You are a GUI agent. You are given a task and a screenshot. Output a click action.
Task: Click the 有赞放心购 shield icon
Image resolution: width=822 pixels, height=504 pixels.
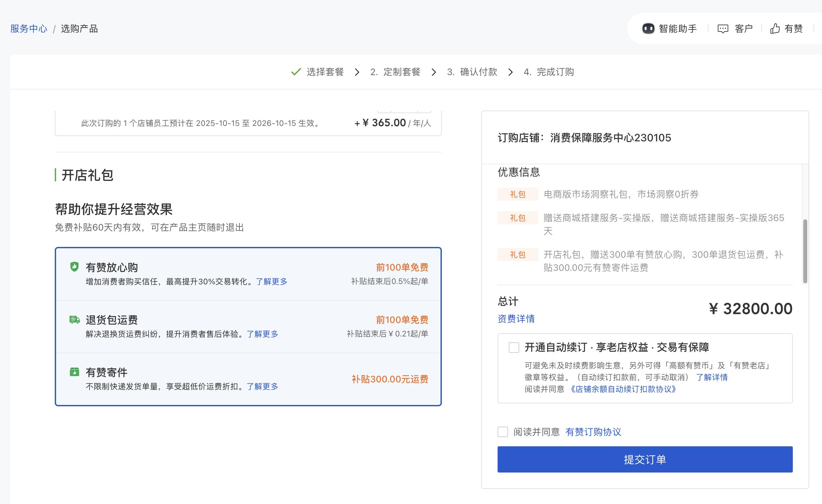click(74, 267)
